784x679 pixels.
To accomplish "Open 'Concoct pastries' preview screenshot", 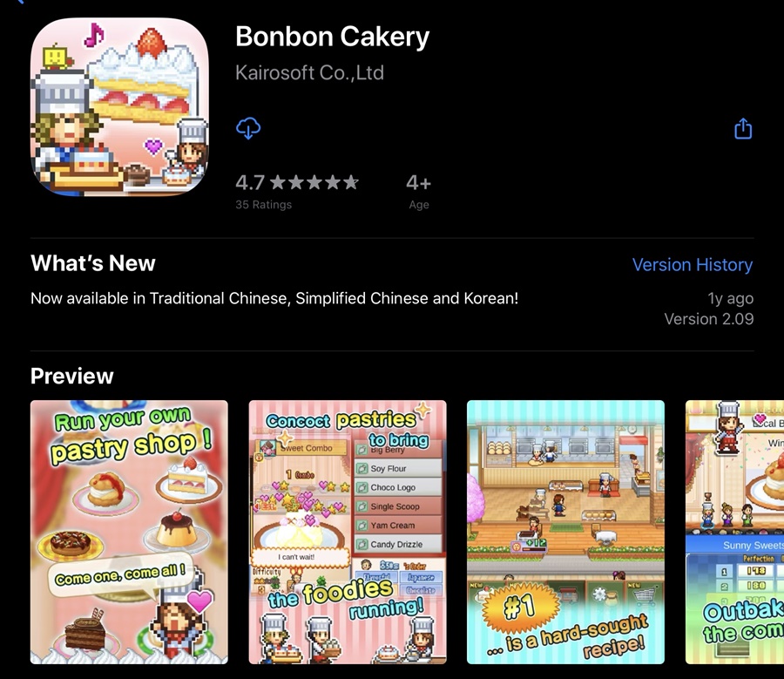I will pos(348,532).
